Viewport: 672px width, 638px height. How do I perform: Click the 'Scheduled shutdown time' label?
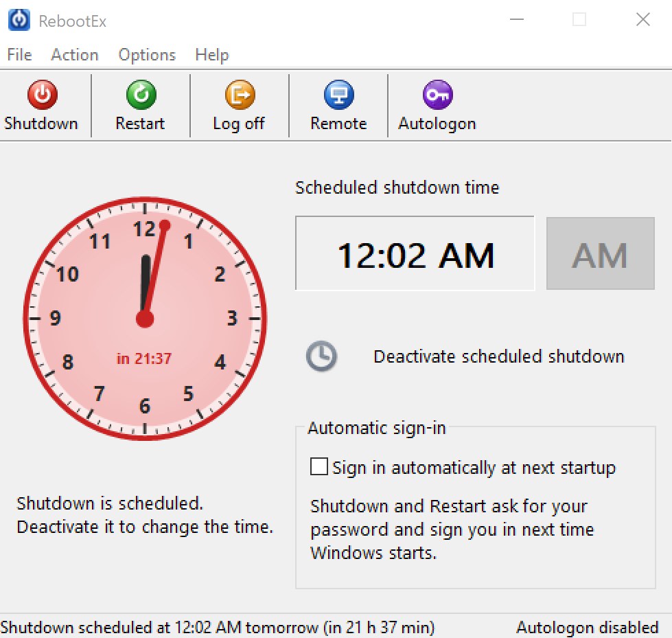(x=397, y=187)
